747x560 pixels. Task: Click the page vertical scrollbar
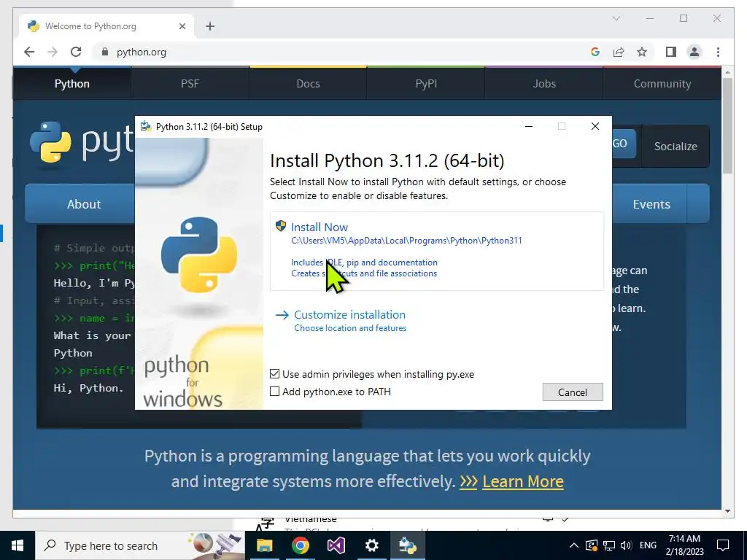click(727, 125)
